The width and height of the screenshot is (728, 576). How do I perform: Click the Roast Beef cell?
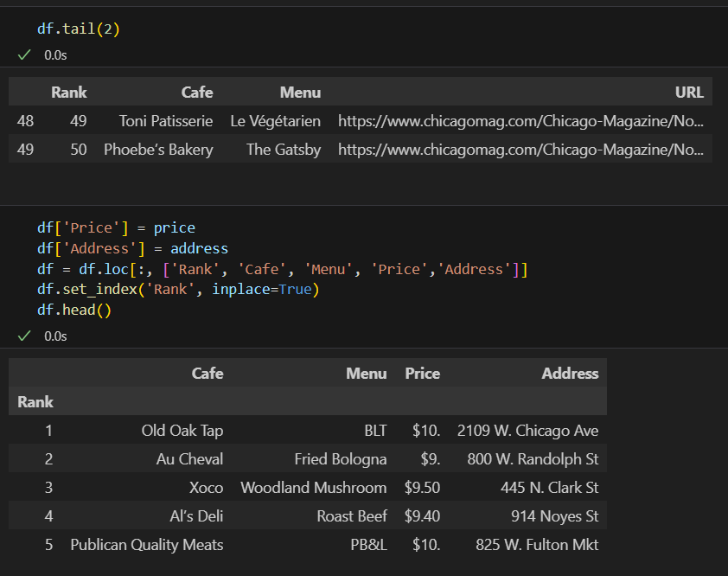pos(352,516)
